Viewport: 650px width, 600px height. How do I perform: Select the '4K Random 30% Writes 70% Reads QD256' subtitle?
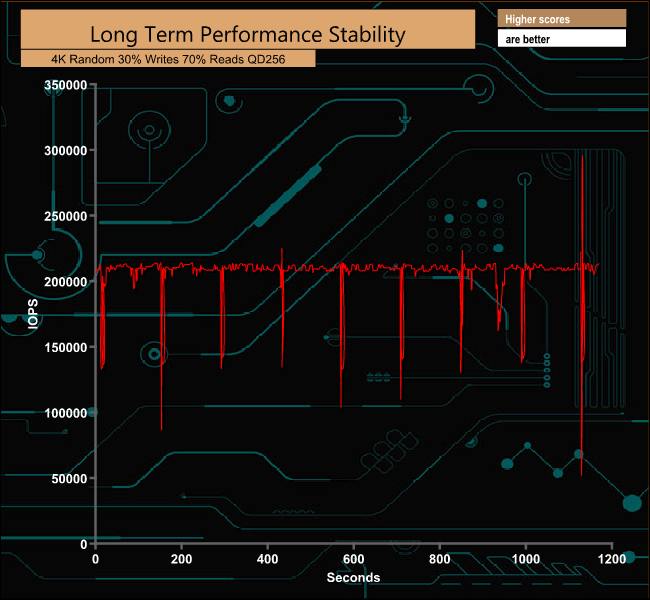(x=168, y=59)
